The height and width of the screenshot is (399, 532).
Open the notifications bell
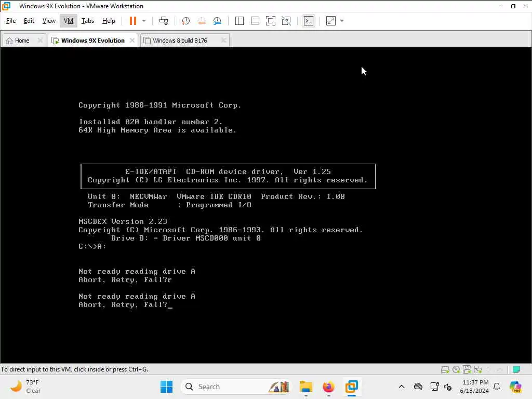click(x=497, y=387)
